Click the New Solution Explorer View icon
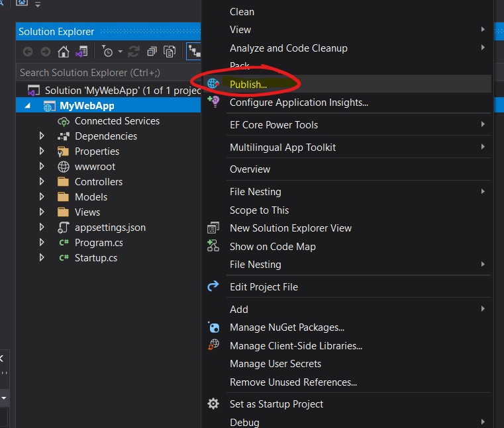This screenshot has height=428, width=504. (x=213, y=228)
